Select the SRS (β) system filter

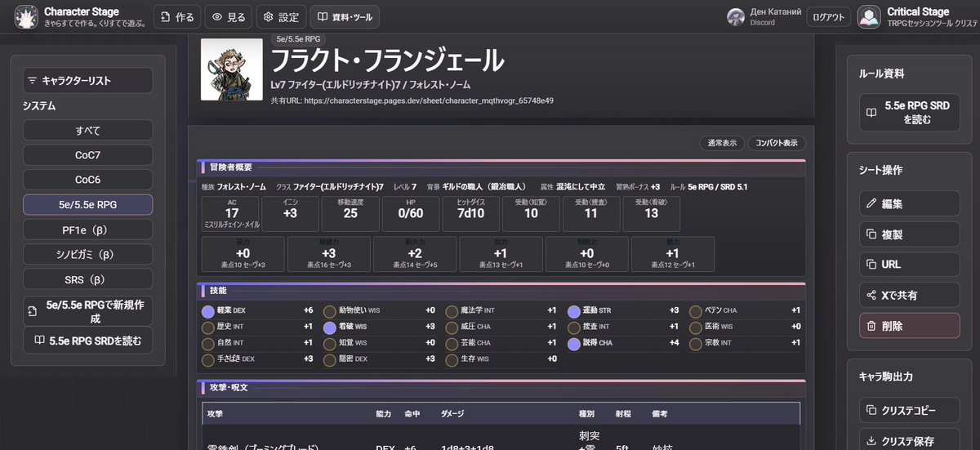coord(87,279)
